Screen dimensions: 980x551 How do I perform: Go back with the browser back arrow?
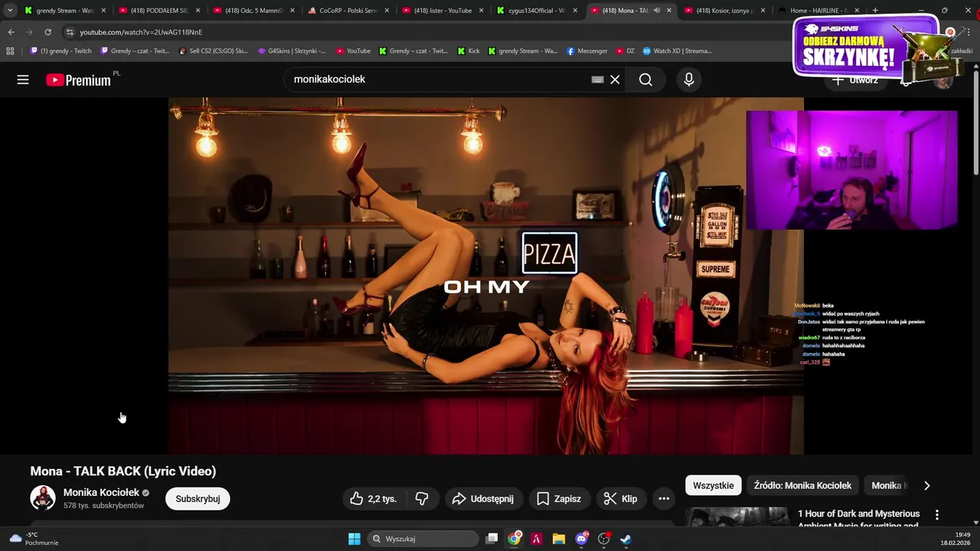click(x=11, y=32)
